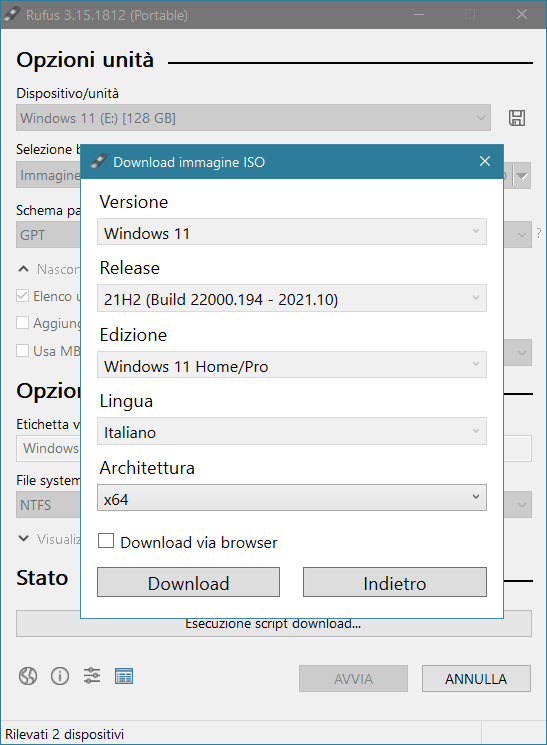Open the Dispositivo/unità drive dropdown
547x745 pixels.
pos(253,118)
